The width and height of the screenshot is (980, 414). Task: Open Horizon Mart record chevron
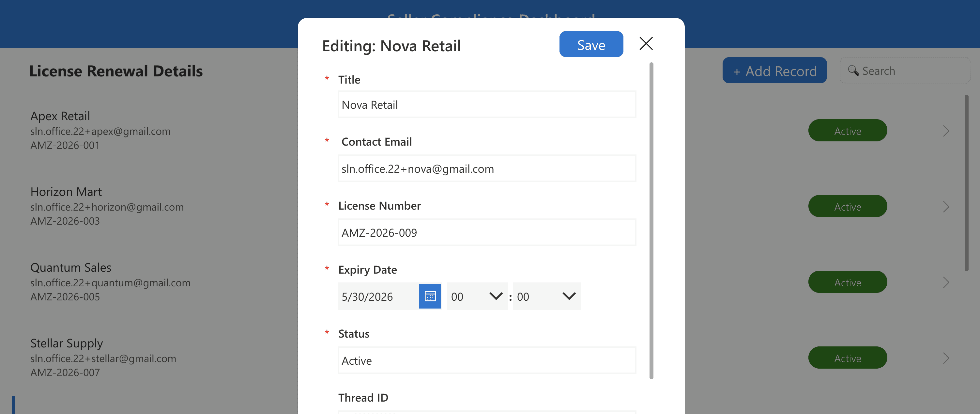[x=946, y=207]
